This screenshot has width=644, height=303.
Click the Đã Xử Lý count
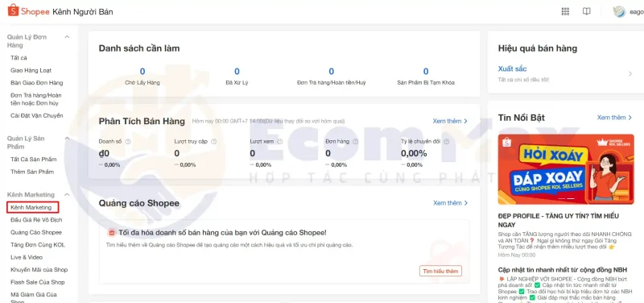[x=237, y=72]
